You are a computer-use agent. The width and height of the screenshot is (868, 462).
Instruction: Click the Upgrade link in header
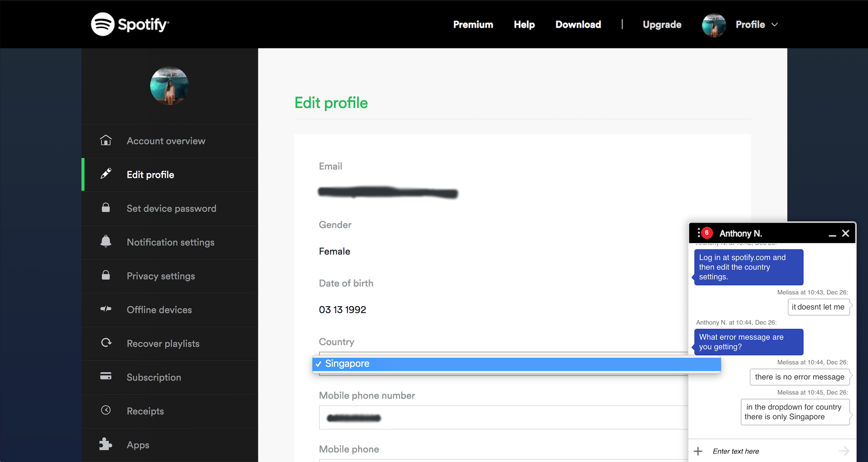coord(662,24)
